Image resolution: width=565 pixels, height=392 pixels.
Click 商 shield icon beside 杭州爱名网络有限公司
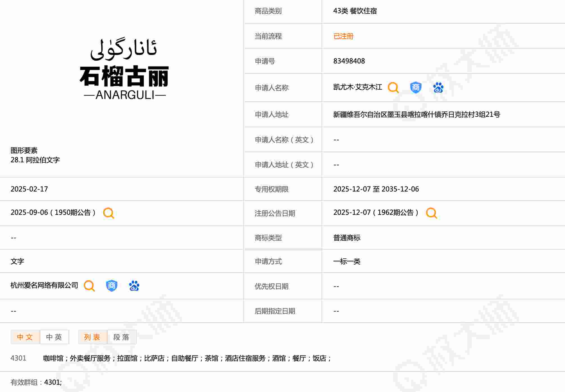point(111,286)
